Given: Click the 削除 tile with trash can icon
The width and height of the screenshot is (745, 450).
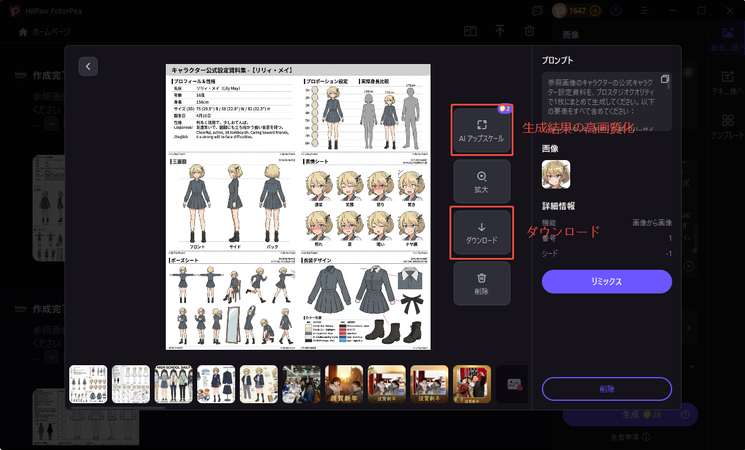Looking at the screenshot, I should point(481,284).
